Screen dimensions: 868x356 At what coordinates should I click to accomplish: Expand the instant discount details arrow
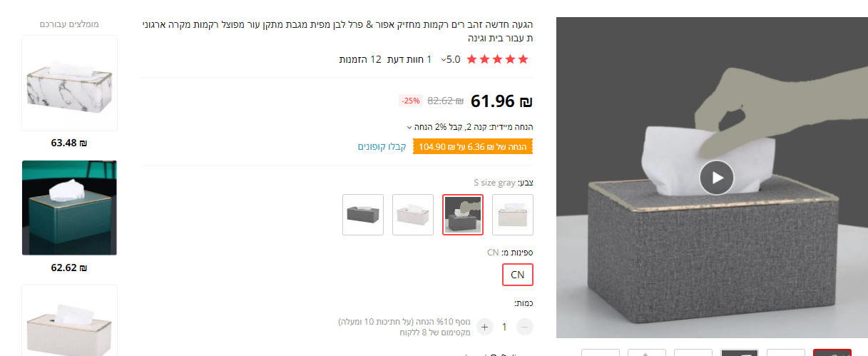click(x=409, y=127)
